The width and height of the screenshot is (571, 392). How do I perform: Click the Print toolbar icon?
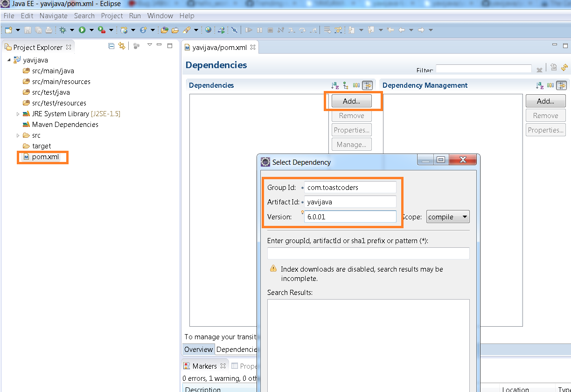[x=49, y=30]
